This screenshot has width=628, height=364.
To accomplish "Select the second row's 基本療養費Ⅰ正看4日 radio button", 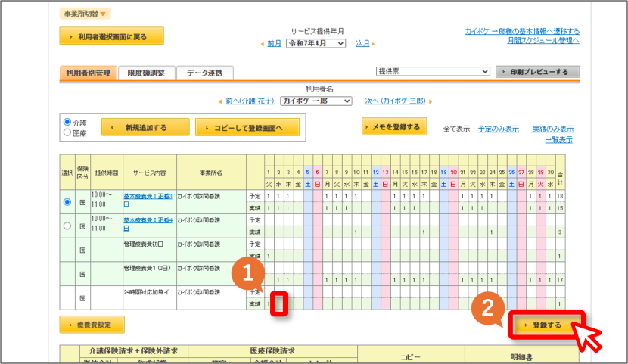I will point(67,226).
